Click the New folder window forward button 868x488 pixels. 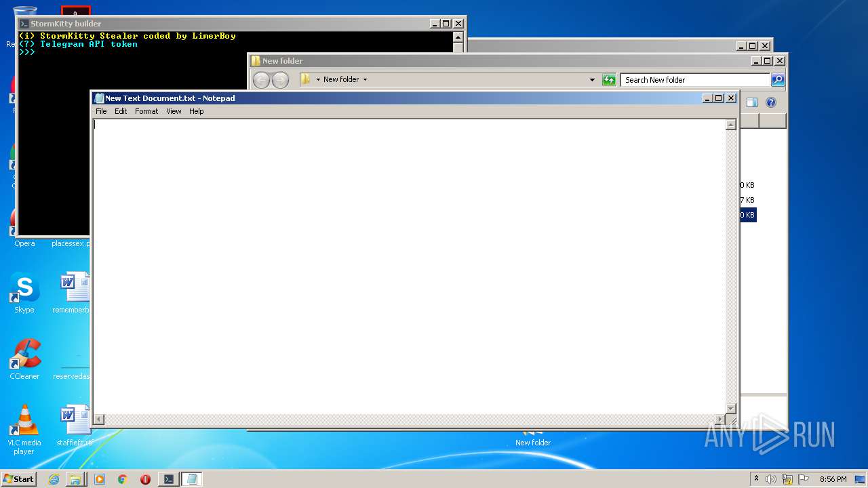point(280,80)
